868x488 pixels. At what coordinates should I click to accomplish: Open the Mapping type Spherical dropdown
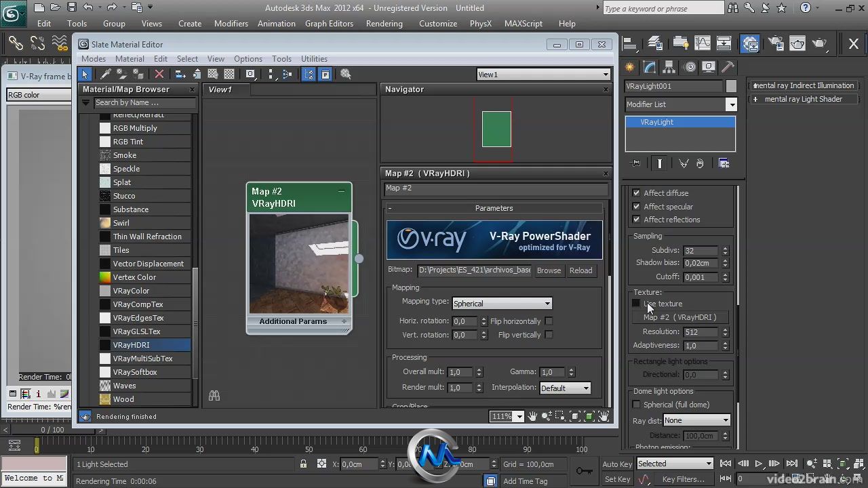click(502, 304)
